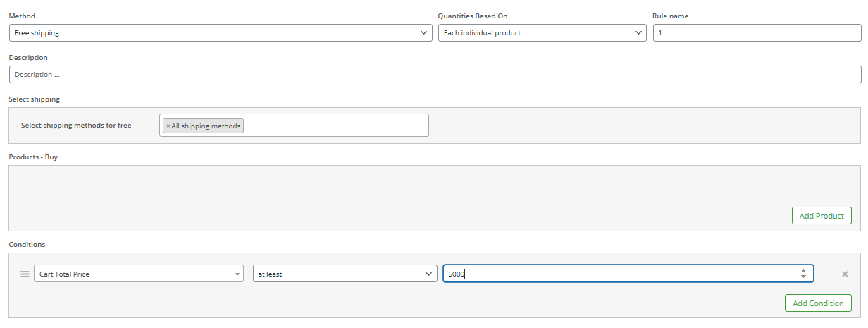This screenshot has height=328, width=868.
Task: Focus the Rule name field
Action: point(757,33)
